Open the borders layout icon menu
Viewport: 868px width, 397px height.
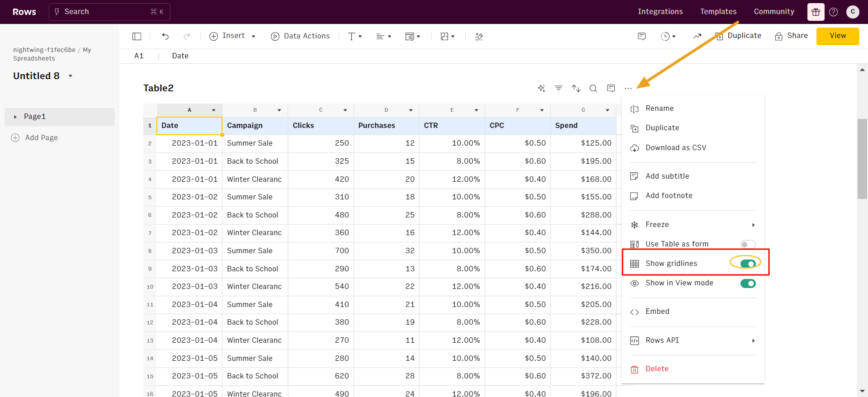point(448,36)
